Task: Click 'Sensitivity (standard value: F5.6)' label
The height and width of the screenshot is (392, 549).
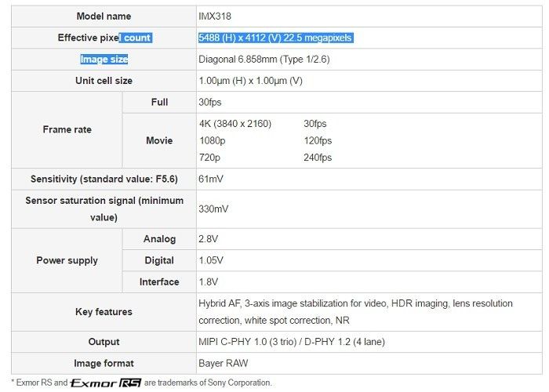Action: click(x=104, y=179)
